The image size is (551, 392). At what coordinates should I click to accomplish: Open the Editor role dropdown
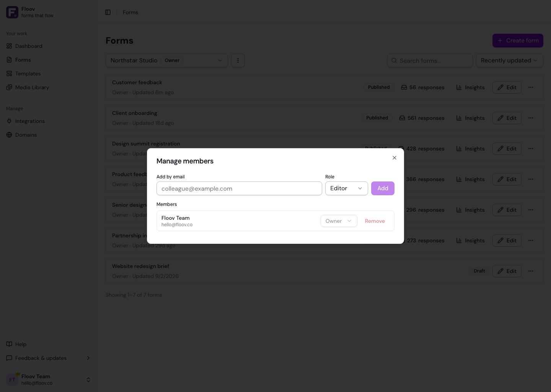point(346,188)
